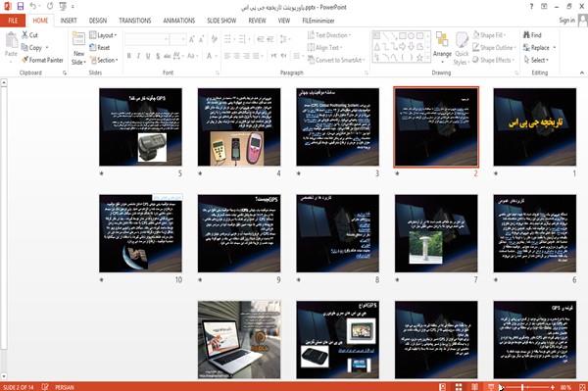This screenshot has width=588, height=391.
Task: Select the VIEW tab
Action: click(284, 21)
